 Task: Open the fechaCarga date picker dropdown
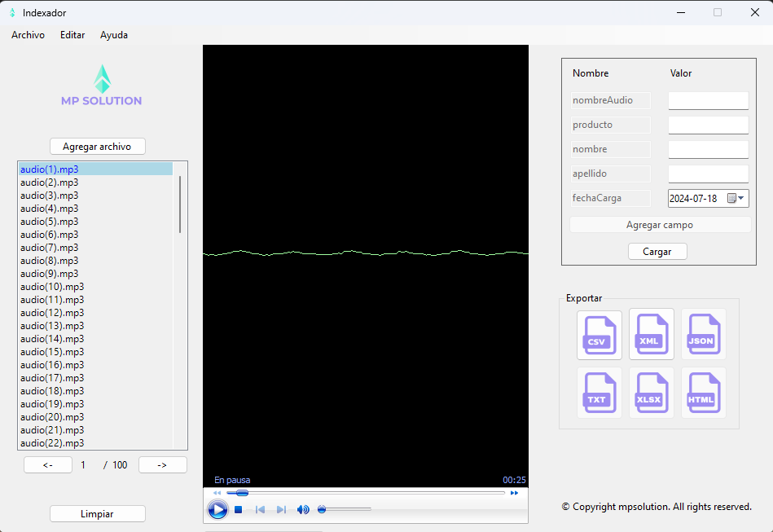[x=742, y=198]
